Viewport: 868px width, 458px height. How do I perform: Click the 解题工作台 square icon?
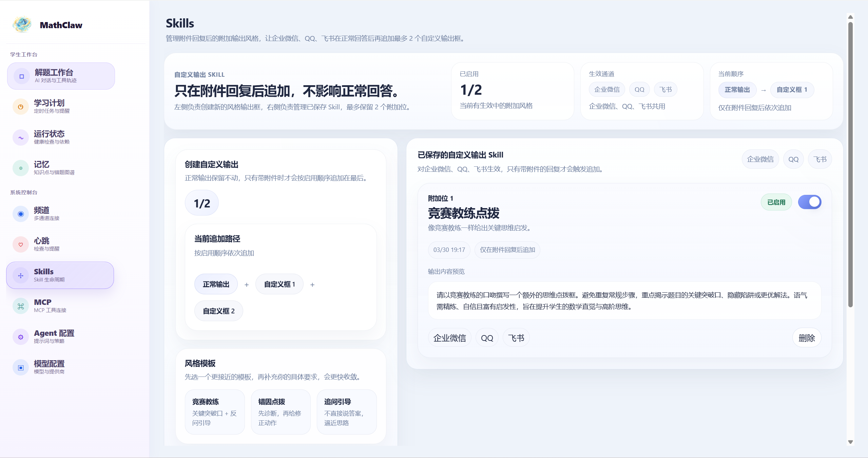(x=22, y=76)
